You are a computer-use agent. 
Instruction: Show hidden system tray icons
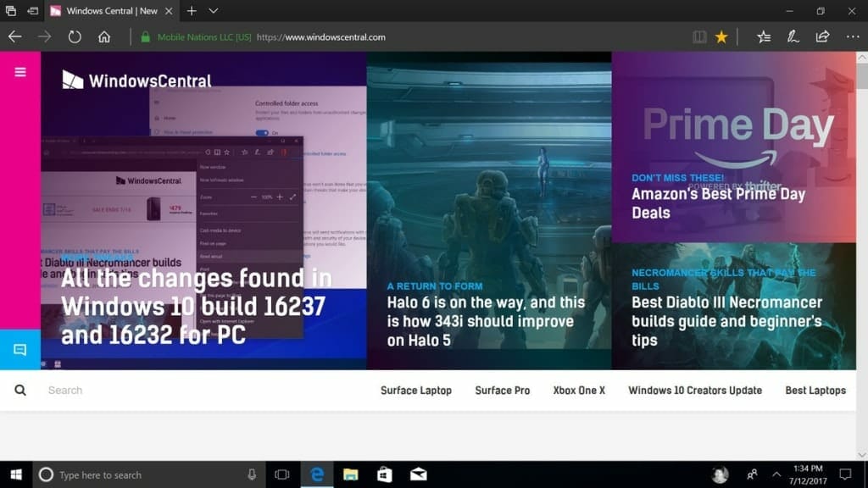tap(776, 474)
